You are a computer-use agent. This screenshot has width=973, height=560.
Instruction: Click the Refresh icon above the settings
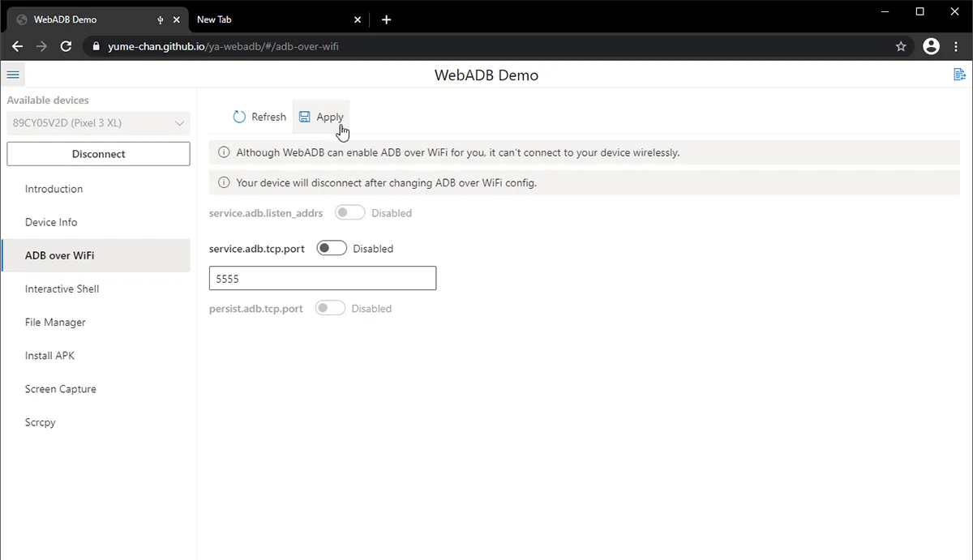pyautogui.click(x=239, y=116)
